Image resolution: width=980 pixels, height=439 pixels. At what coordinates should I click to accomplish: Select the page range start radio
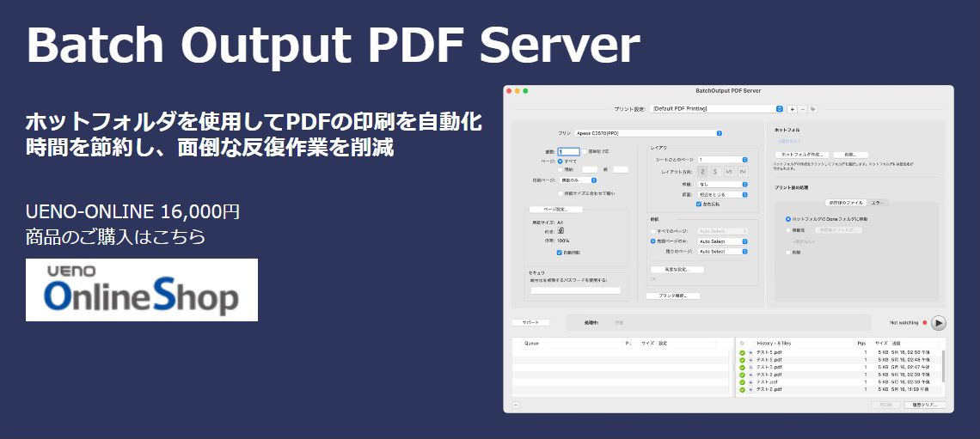pyautogui.click(x=560, y=169)
